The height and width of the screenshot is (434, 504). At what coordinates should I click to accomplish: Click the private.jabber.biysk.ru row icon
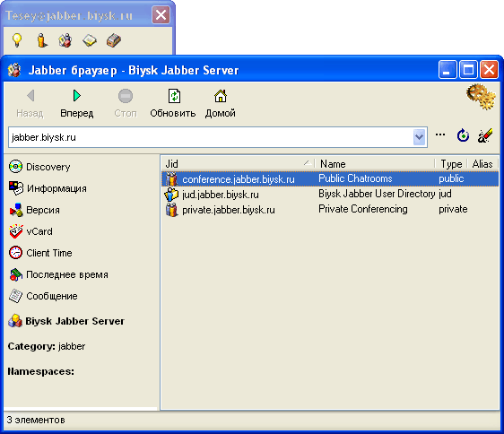(171, 210)
